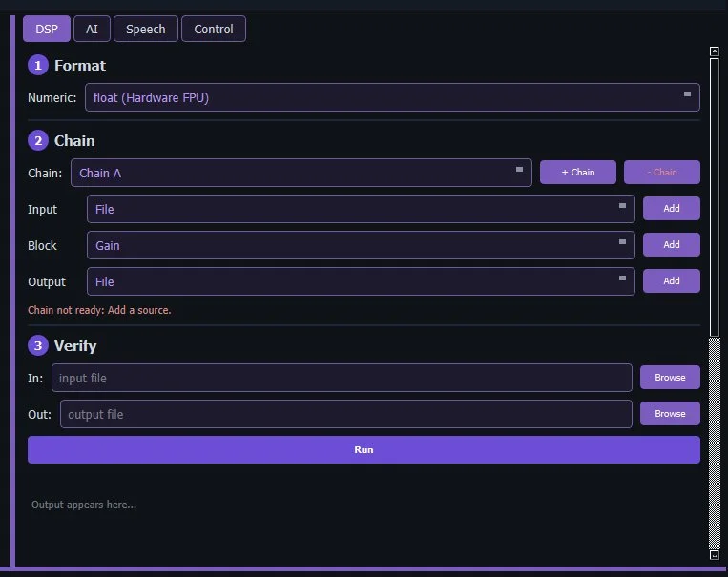Click the Format section heading
This screenshot has width=728, height=577.
[80, 66]
